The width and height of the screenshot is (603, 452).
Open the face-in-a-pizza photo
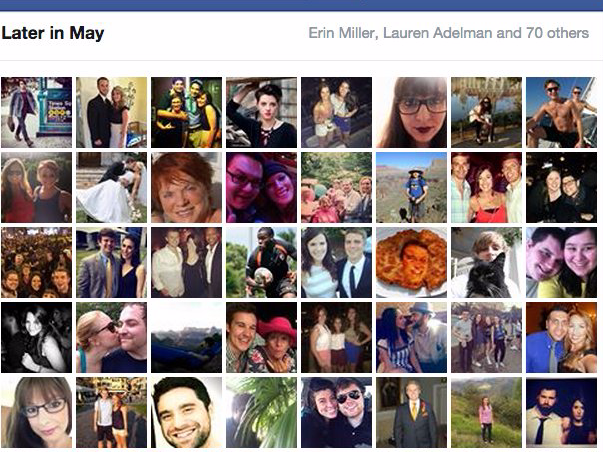[x=411, y=262]
